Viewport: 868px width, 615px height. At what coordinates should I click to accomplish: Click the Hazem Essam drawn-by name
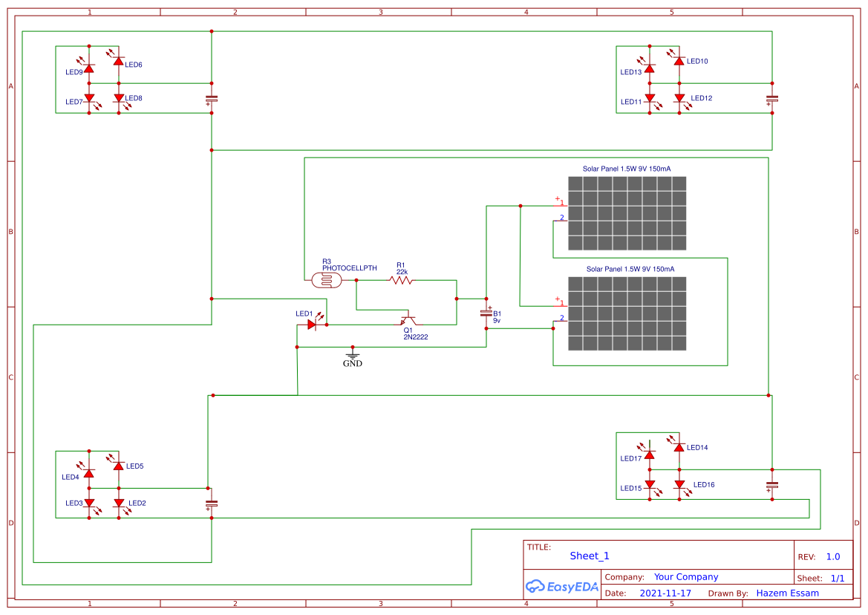(x=787, y=593)
